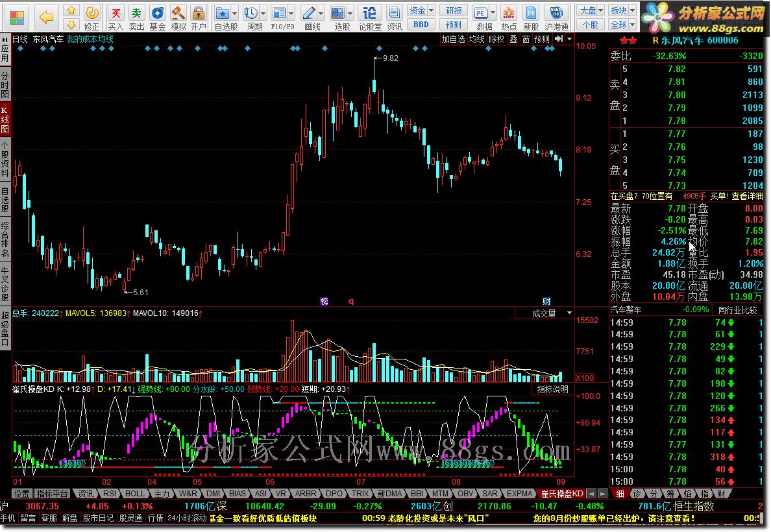
Task: Open the 沪港通 SSE HKE icon
Action: 557,18
